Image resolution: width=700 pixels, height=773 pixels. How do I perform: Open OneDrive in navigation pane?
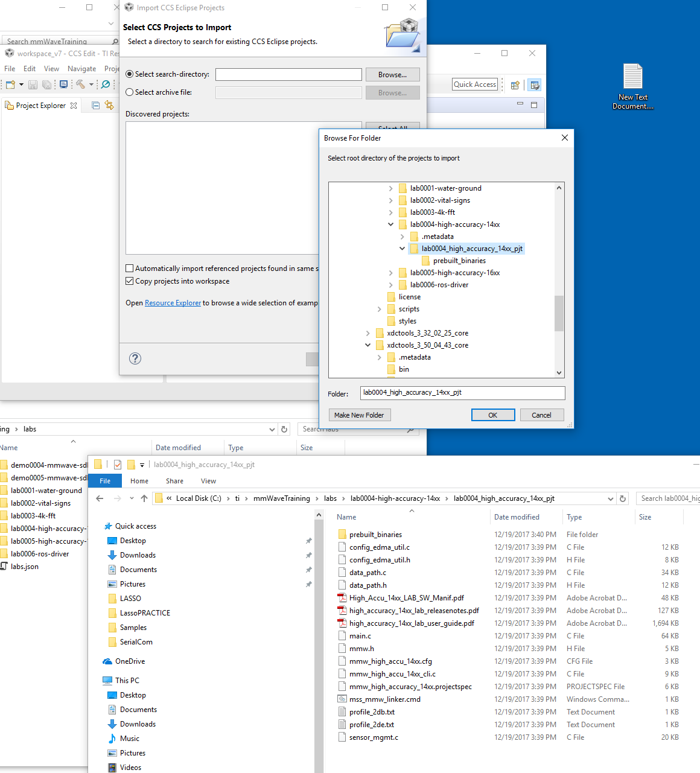(130, 661)
